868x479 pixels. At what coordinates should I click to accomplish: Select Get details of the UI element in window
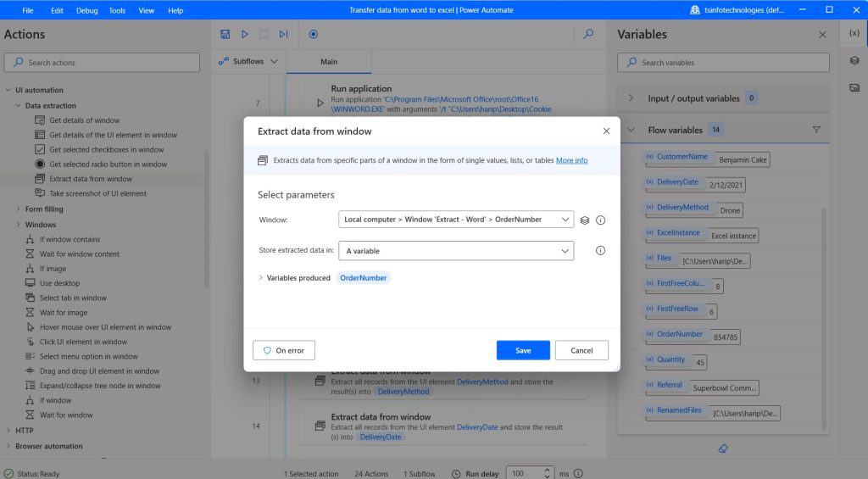[x=113, y=135]
